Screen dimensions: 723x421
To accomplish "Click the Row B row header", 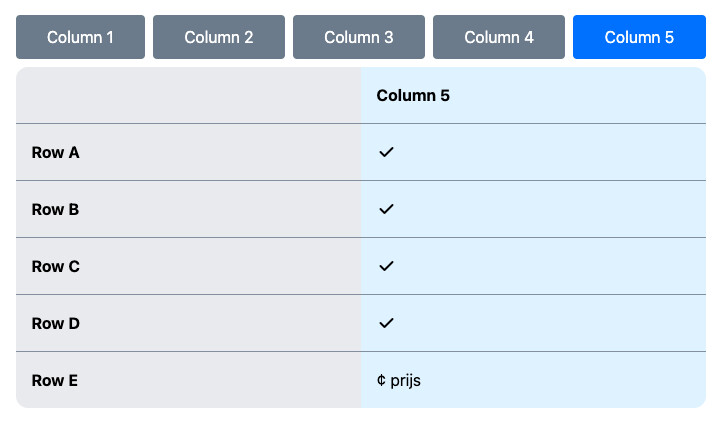I will (x=55, y=210).
